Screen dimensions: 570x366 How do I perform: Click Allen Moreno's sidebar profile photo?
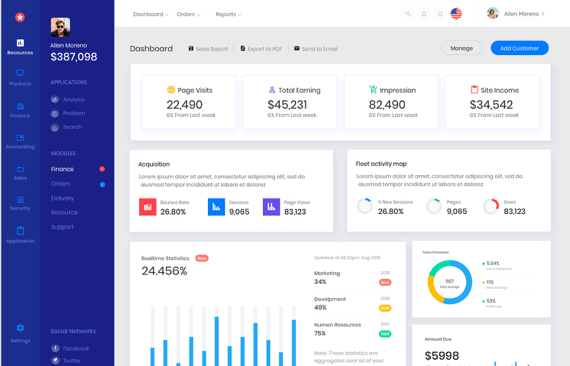(x=60, y=27)
